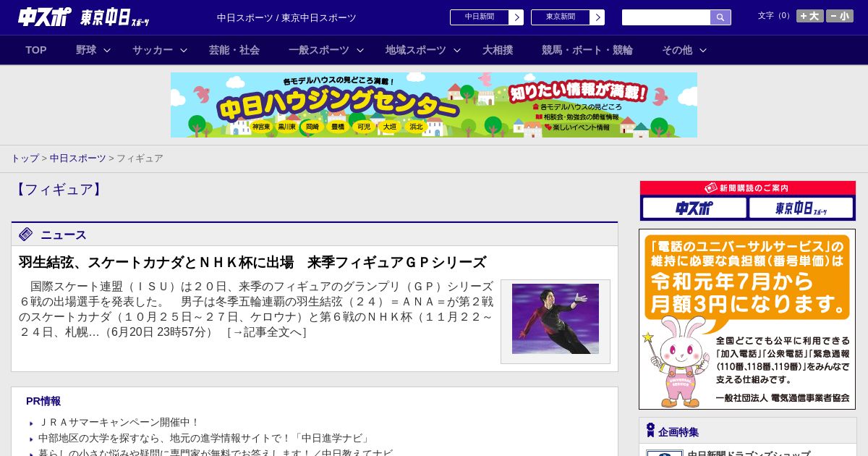The width and height of the screenshot is (868, 456).
Task: Expand chevron next to その他
Action: 703,50
